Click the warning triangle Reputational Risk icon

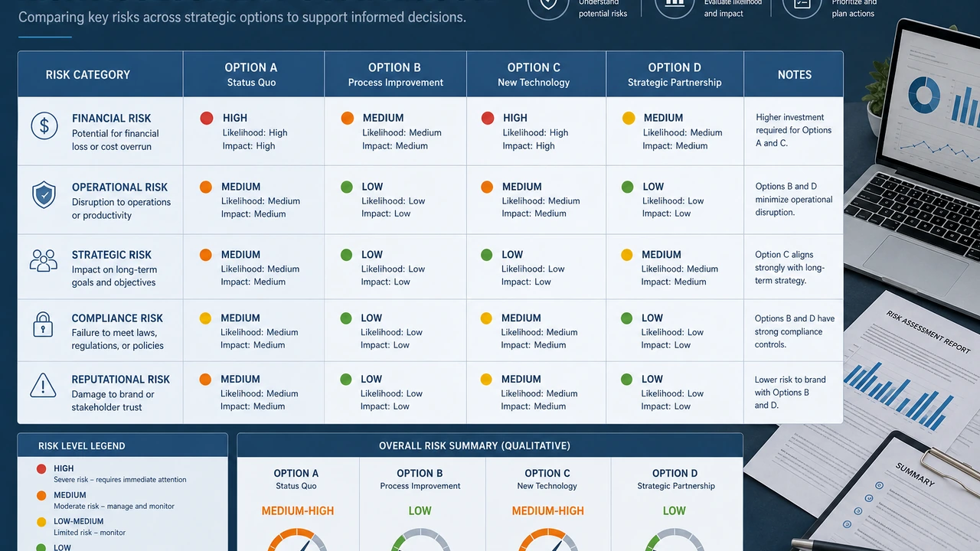tap(43, 385)
